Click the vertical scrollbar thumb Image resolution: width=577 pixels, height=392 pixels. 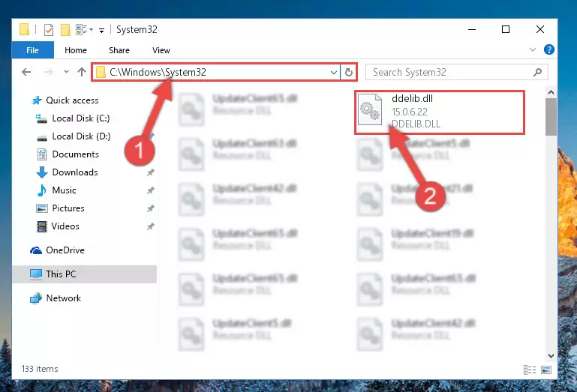click(x=551, y=117)
